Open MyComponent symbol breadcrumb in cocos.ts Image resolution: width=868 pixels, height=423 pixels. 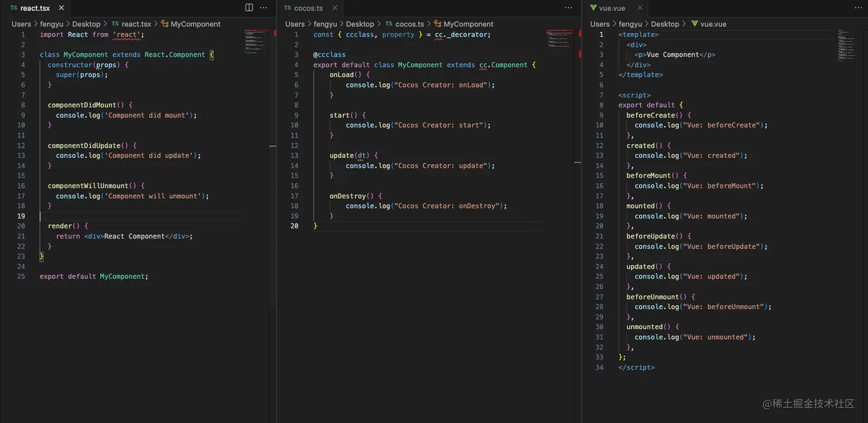(468, 24)
